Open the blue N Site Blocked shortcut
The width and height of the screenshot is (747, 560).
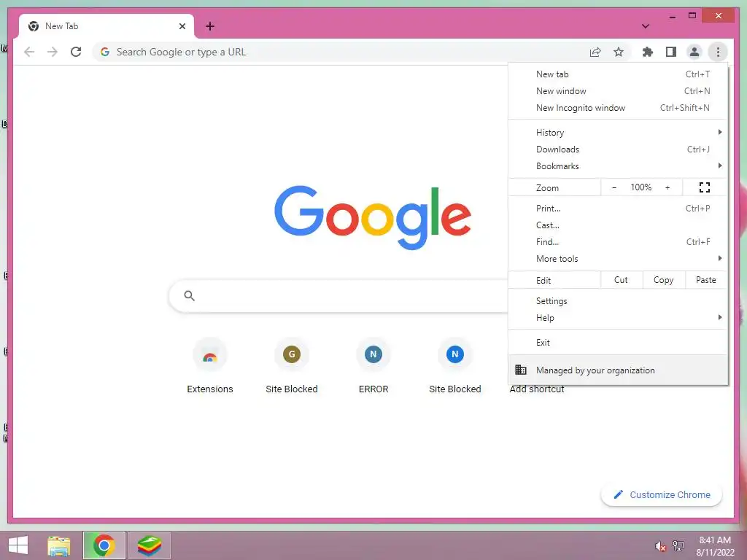pyautogui.click(x=455, y=365)
